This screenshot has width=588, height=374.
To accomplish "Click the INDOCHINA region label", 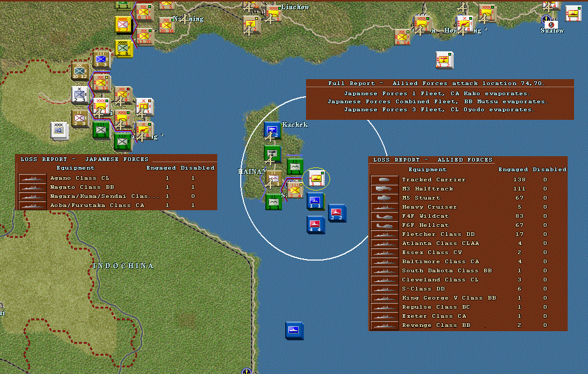I will [124, 265].
